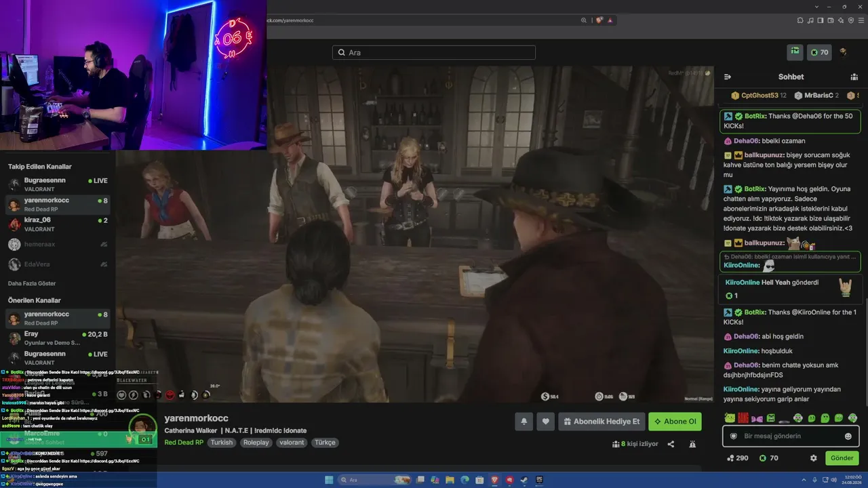Click the Roleplay tag
The height and width of the screenshot is (488, 868).
click(x=257, y=443)
